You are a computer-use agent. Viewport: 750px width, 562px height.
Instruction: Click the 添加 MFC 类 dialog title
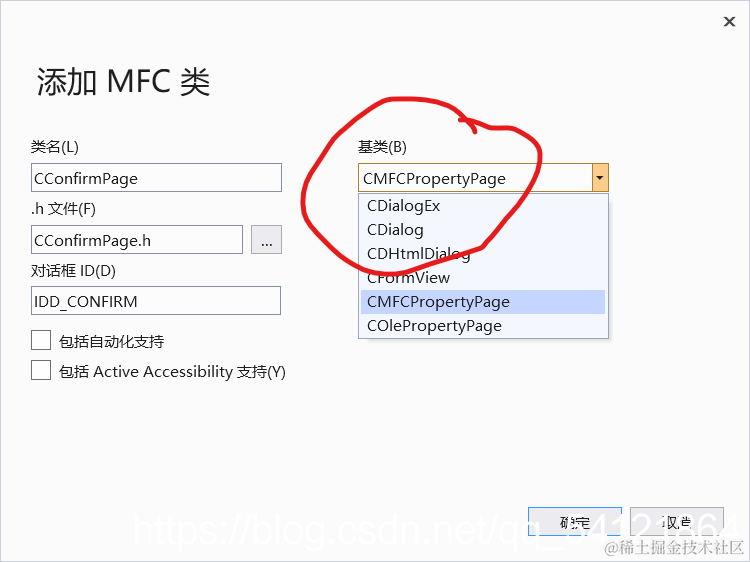pos(123,81)
